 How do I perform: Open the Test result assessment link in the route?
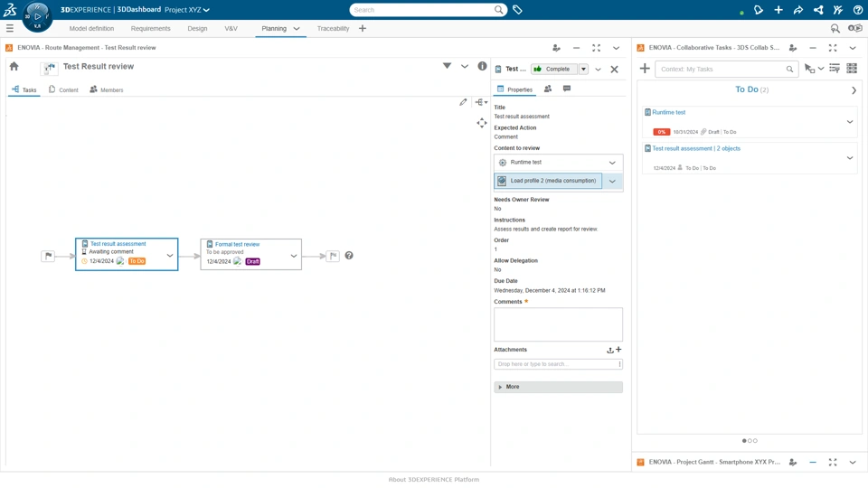point(118,243)
